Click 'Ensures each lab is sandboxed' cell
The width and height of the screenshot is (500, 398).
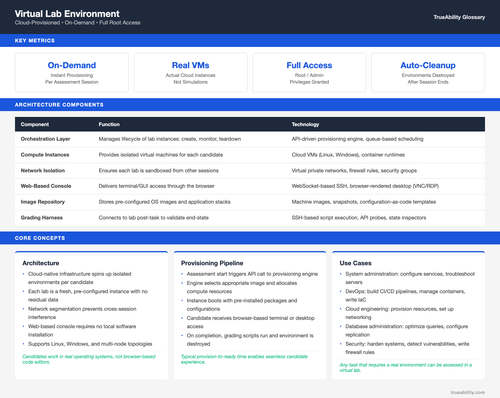(159, 171)
